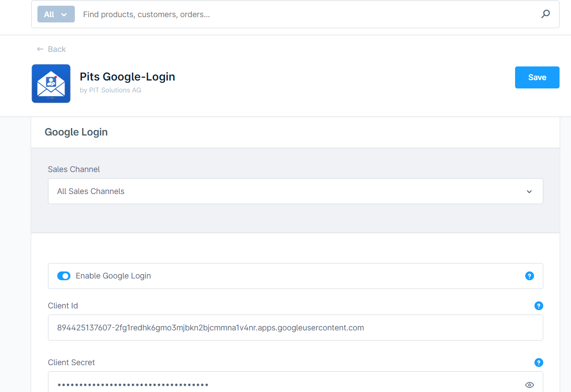
Task: Expand the All Sales Channels dropdown
Action: tap(295, 191)
